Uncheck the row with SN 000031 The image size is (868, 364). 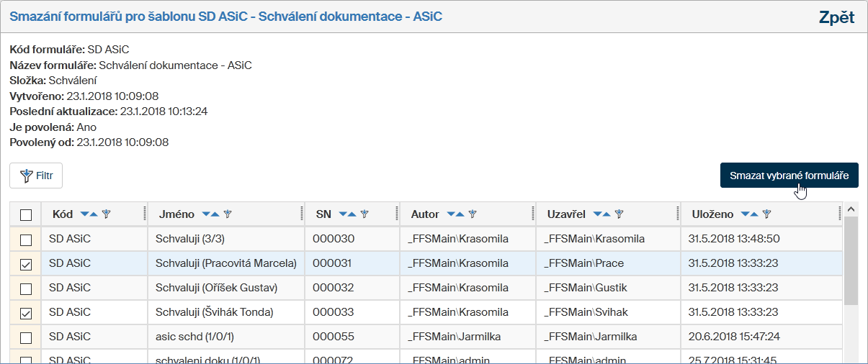tap(26, 264)
